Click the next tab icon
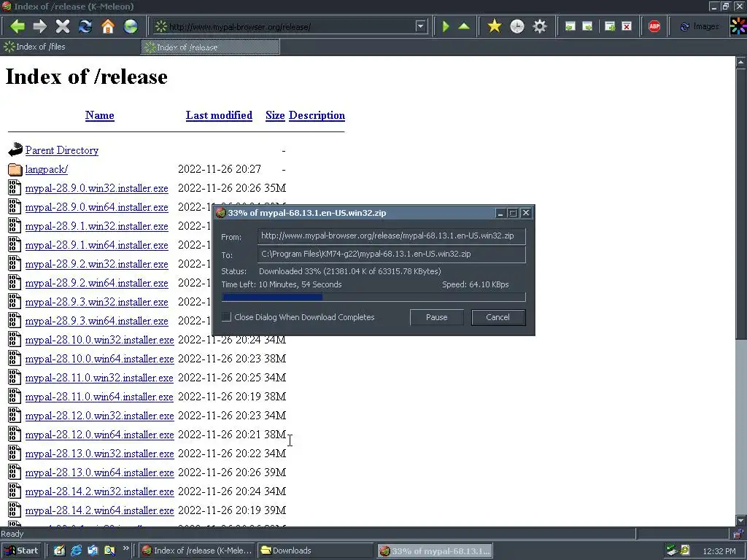The height and width of the screenshot is (560, 747). coord(587,26)
